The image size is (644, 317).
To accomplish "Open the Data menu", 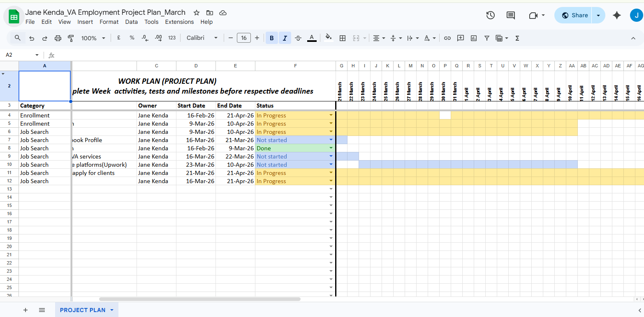I will click(132, 22).
